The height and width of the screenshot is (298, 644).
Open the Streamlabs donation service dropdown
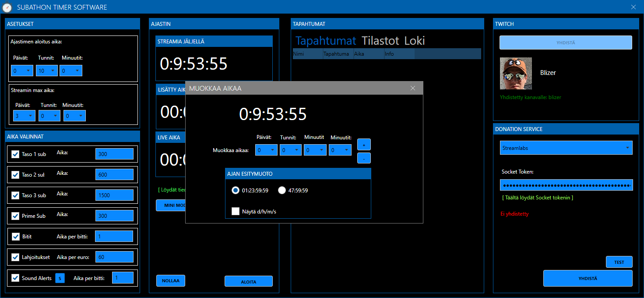pyautogui.click(x=566, y=148)
